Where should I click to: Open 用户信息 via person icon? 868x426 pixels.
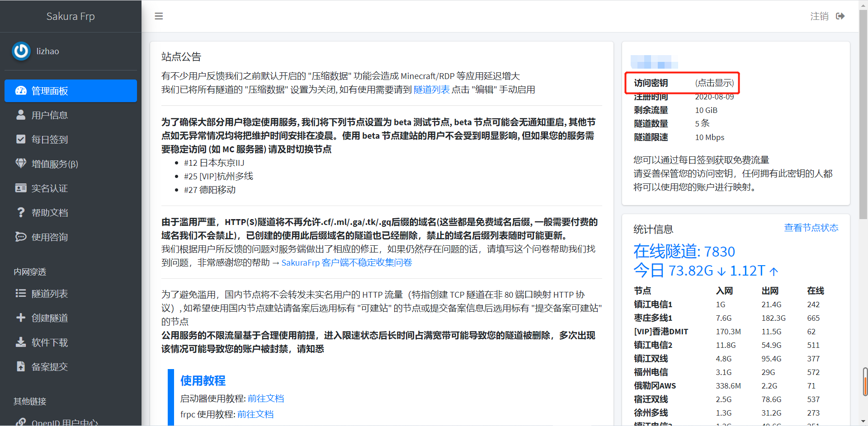21,115
